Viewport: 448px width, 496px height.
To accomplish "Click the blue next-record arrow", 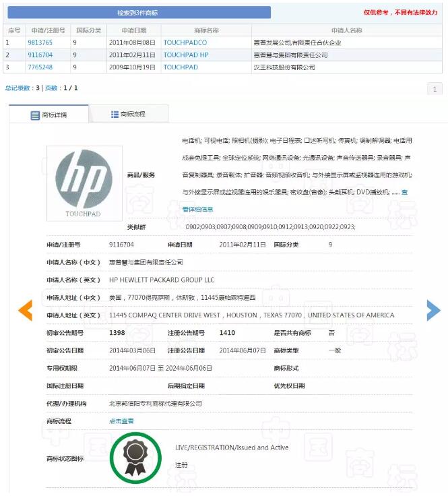I will pos(433,310).
